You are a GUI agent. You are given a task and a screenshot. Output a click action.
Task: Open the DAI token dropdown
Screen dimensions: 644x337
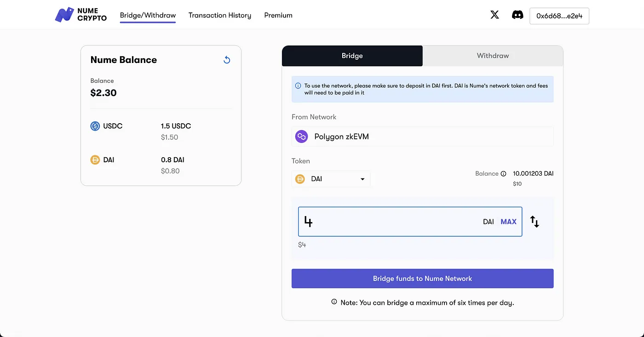click(x=331, y=179)
